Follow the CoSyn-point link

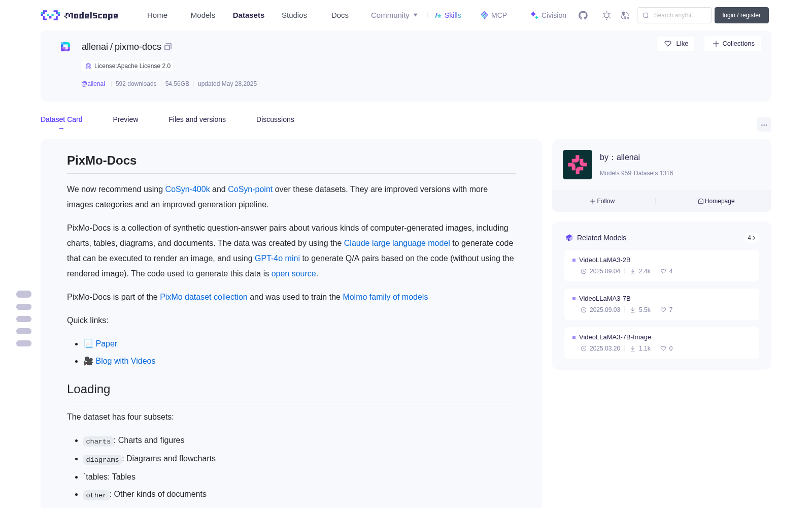coord(250,189)
